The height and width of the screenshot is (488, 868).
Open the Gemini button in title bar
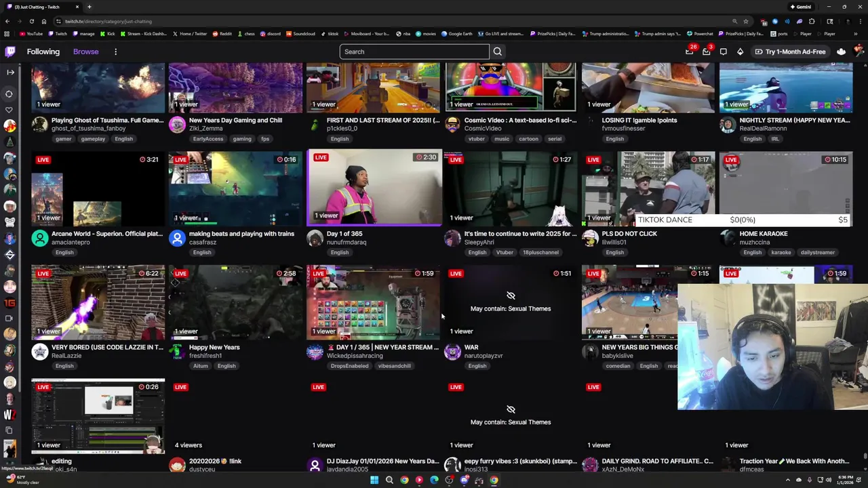coord(801,7)
